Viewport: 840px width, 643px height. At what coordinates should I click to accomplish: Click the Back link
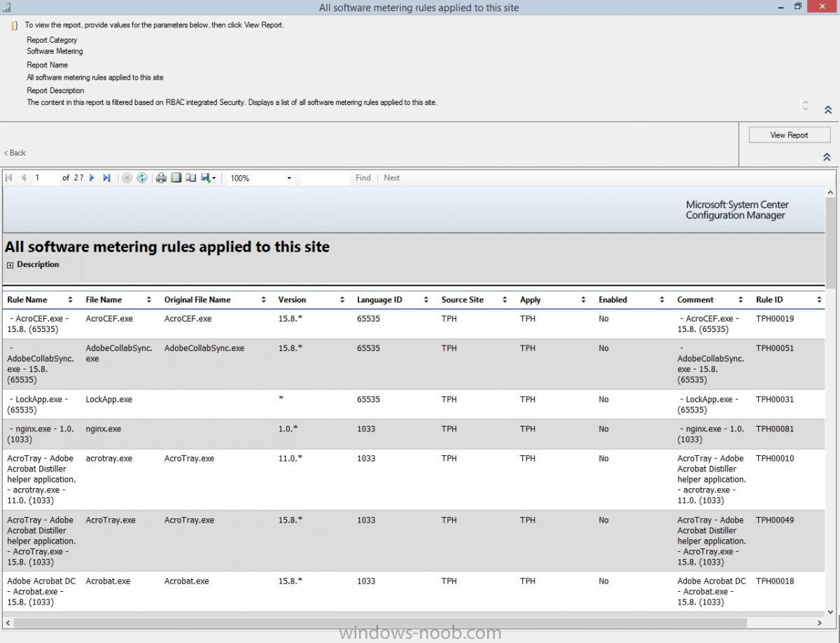pos(15,153)
